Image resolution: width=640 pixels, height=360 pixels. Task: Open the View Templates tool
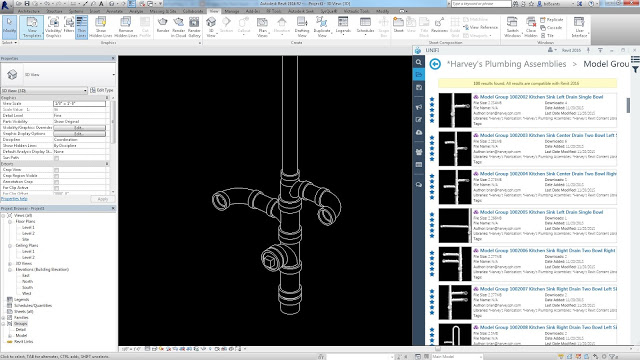(x=32, y=27)
